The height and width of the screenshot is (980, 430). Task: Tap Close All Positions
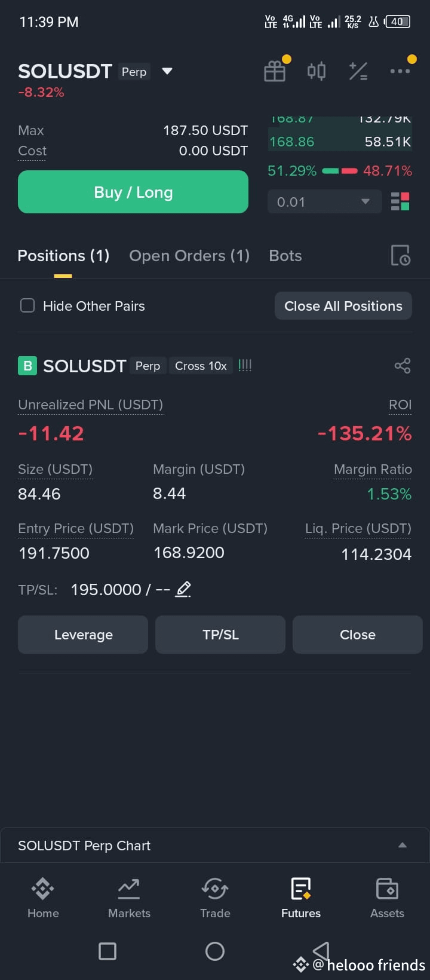[343, 306]
